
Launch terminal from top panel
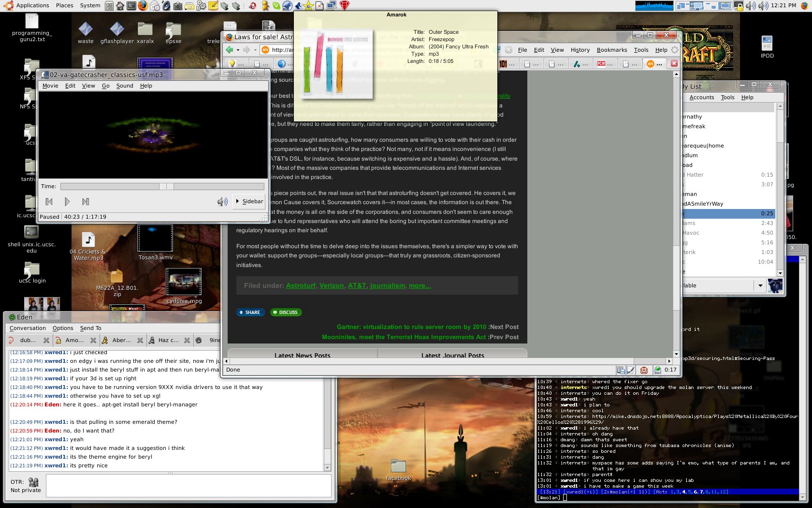131,6
